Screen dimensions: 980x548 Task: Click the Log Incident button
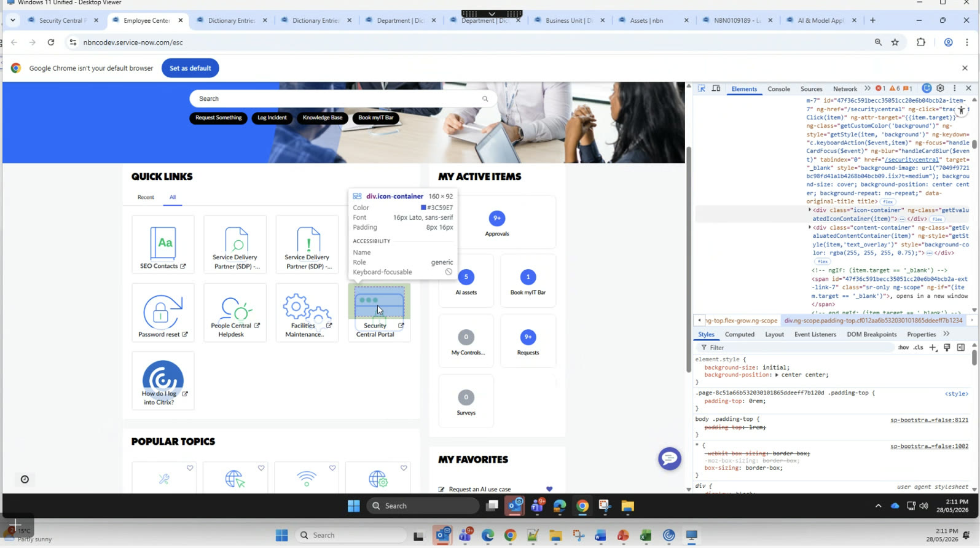click(272, 118)
